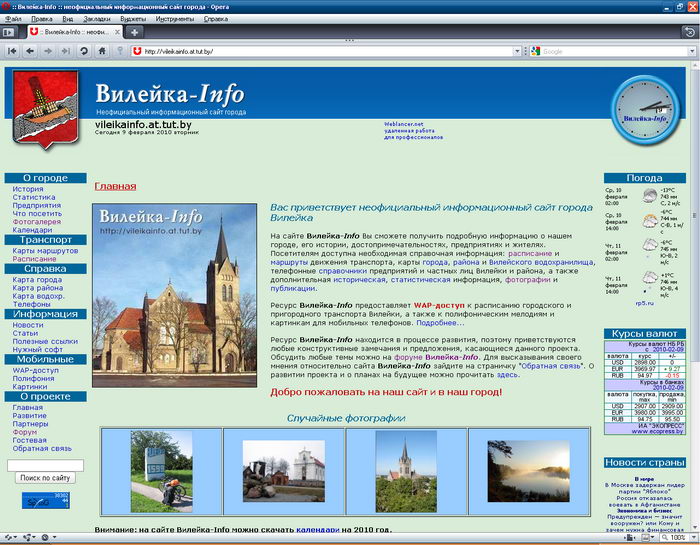The image size is (700, 545).
Task: Open the Обратная связь sidebar link
Action: click(42, 448)
